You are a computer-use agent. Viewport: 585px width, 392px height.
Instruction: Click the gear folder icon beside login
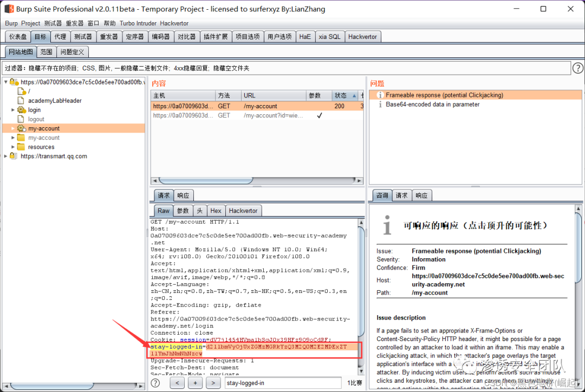pyautogui.click(x=22, y=110)
